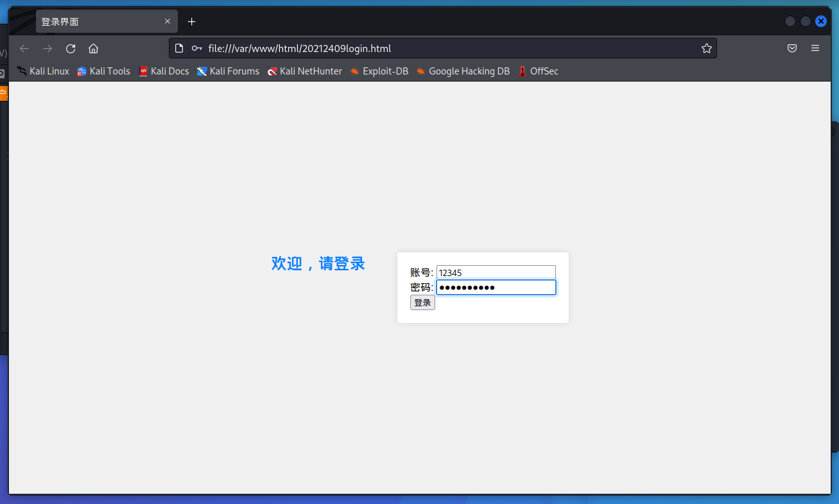The image size is (839, 504).
Task: Click the 账号: label text
Action: click(x=422, y=272)
